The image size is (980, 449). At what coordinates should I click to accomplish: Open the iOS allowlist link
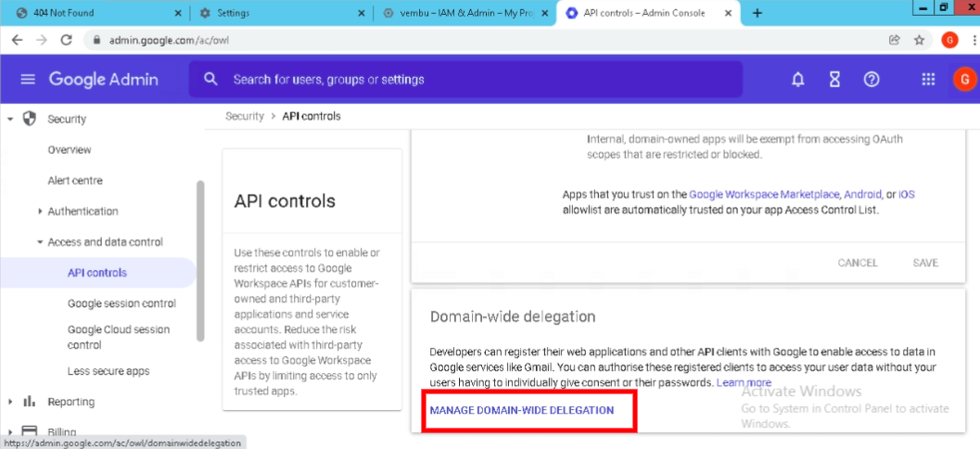tap(906, 195)
